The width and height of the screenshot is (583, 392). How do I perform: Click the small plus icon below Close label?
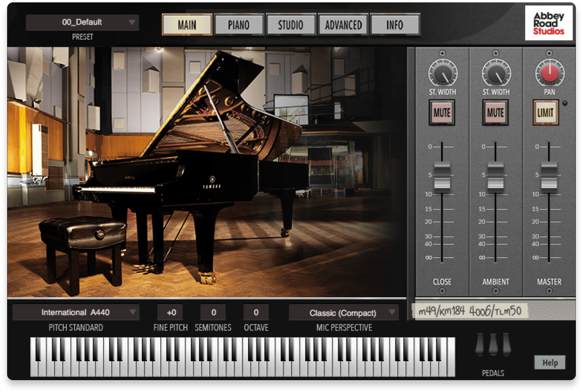(442, 291)
